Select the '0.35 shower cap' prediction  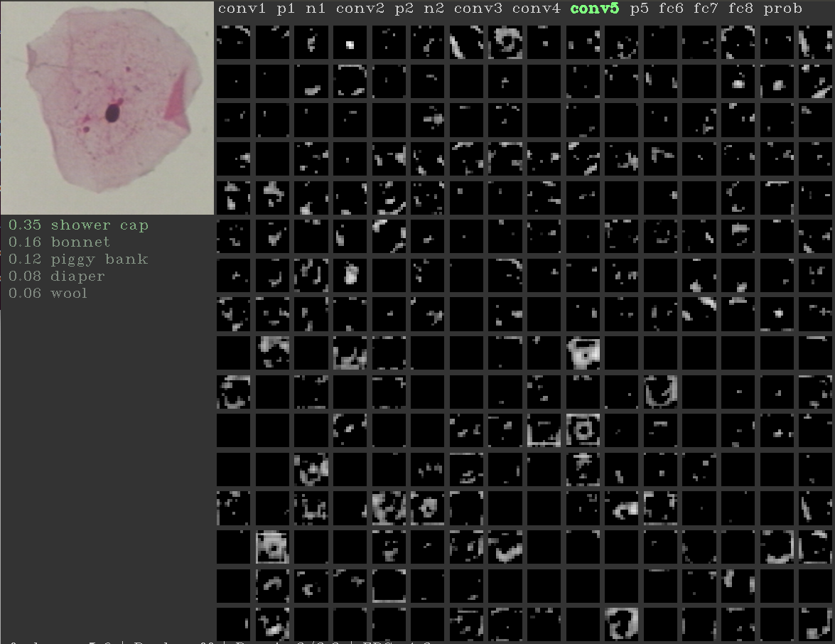(78, 225)
